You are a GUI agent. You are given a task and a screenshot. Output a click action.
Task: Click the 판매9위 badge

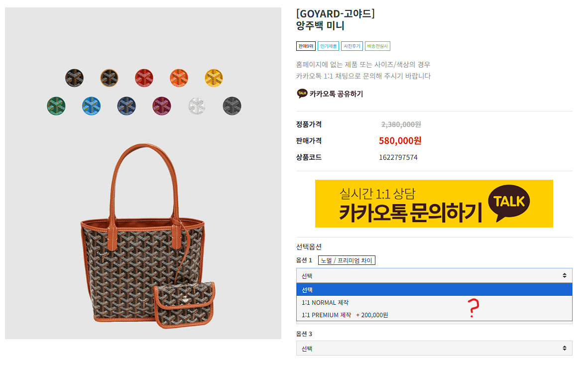(306, 46)
